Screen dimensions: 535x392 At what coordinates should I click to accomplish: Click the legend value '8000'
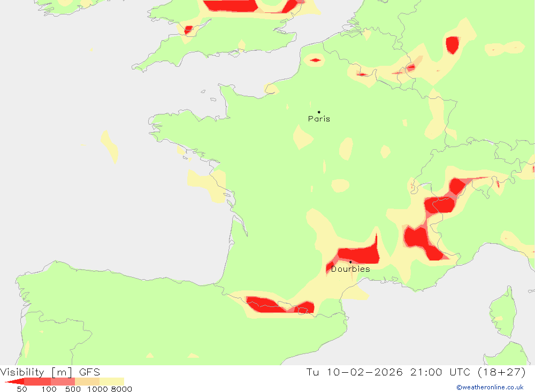click(121, 389)
